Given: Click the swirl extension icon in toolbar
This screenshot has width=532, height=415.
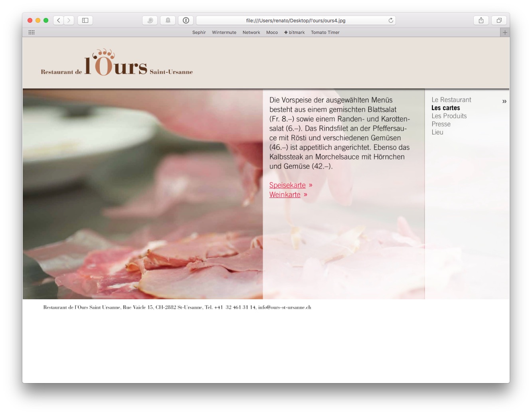Looking at the screenshot, I should (x=150, y=20).
